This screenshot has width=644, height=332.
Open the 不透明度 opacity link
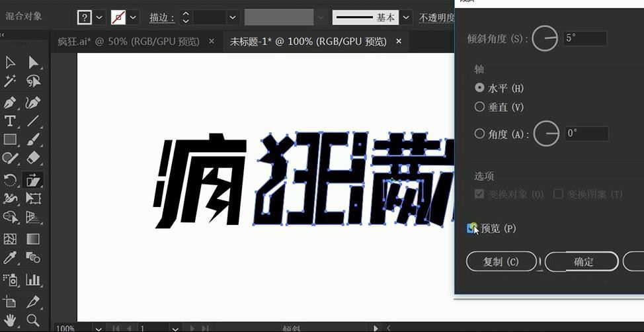click(436, 18)
